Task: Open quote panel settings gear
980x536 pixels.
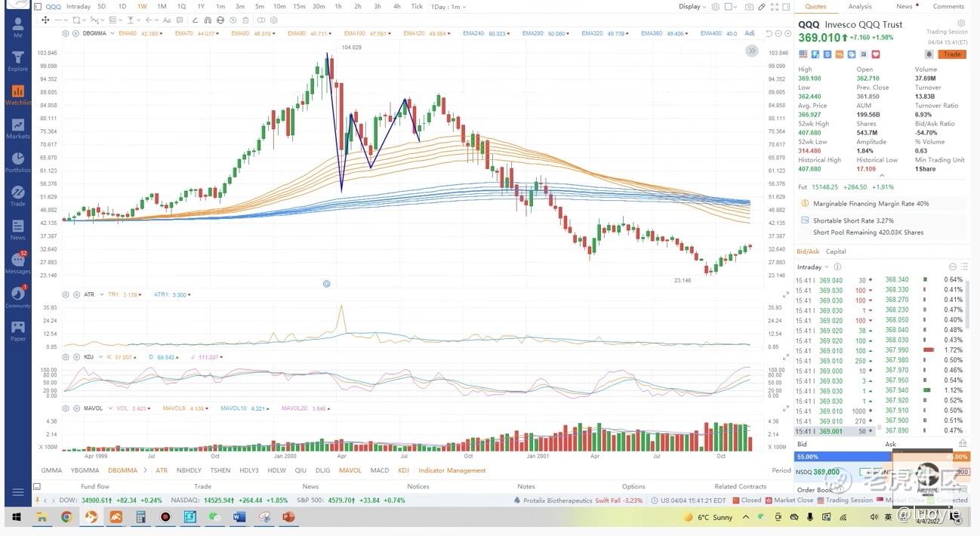Action: click(961, 23)
